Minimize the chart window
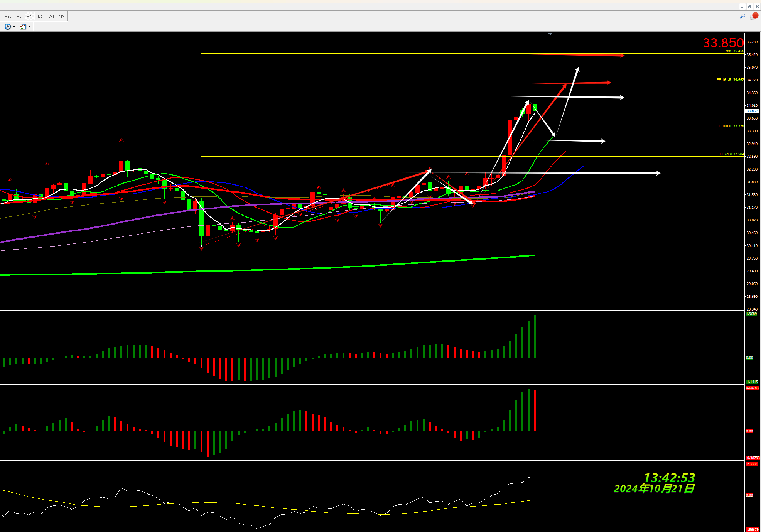 [x=742, y=7]
